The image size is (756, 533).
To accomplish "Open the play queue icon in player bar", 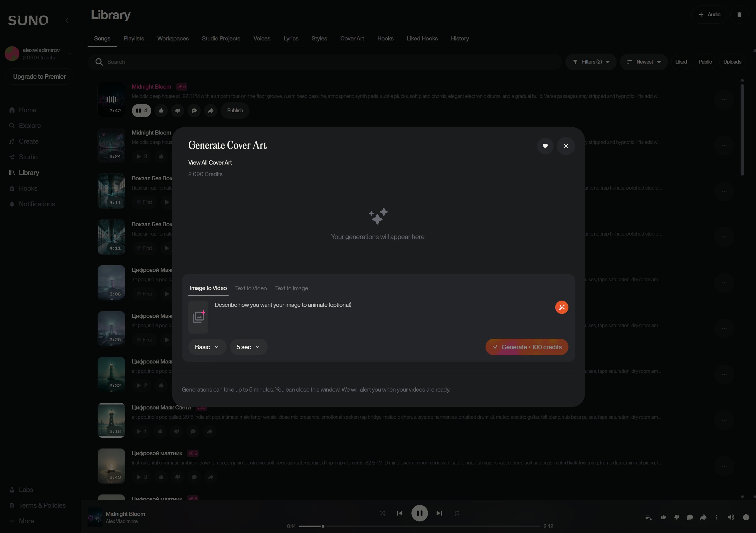I will coord(648,518).
